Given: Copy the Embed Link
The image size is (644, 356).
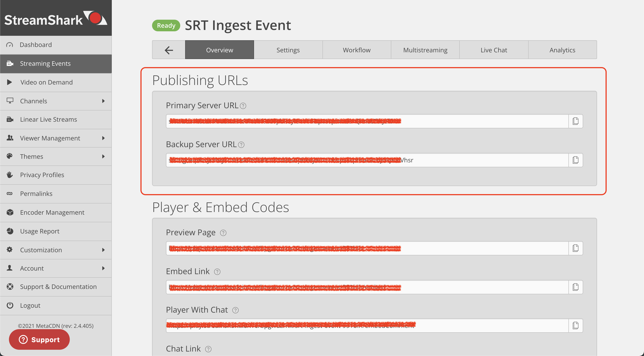Looking at the screenshot, I should coord(575,287).
